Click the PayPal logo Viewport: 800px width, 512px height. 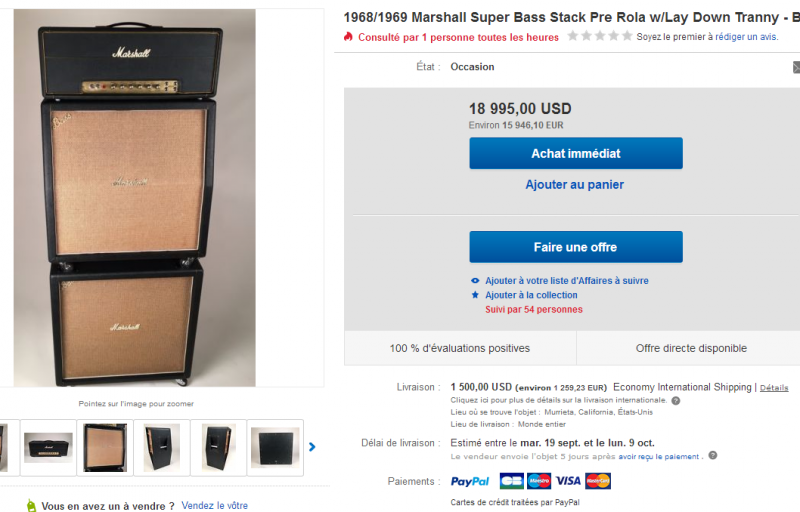(470, 481)
